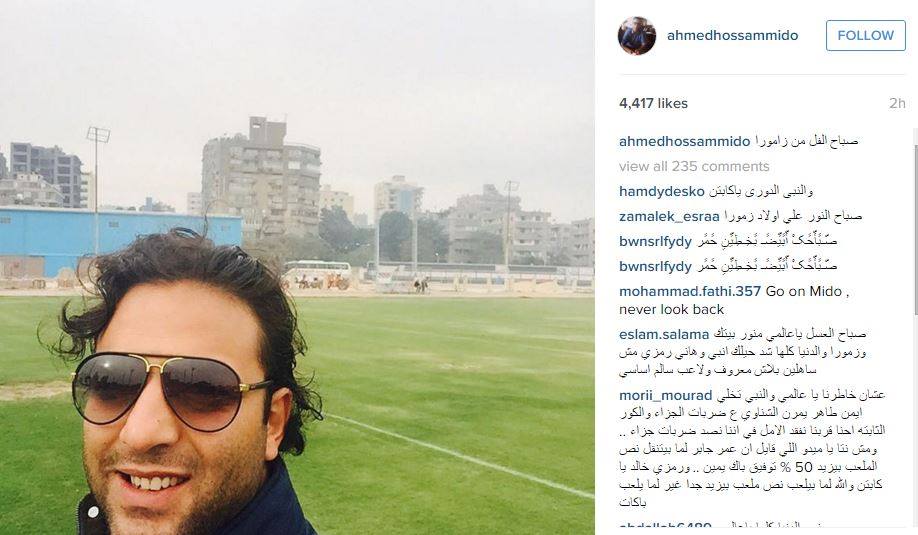918x535 pixels.
Task: Click the Arabic caption text of the post
Action: click(806, 141)
